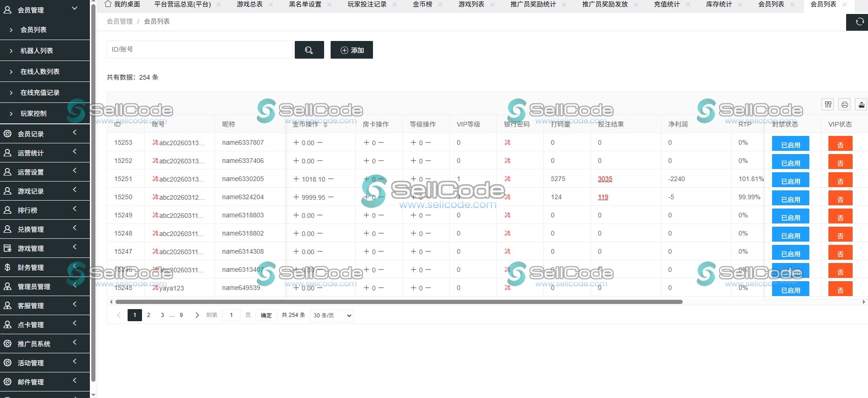The height and width of the screenshot is (398, 868).
Task: Toggle 已启用 status for ID 15251
Action: [790, 180]
